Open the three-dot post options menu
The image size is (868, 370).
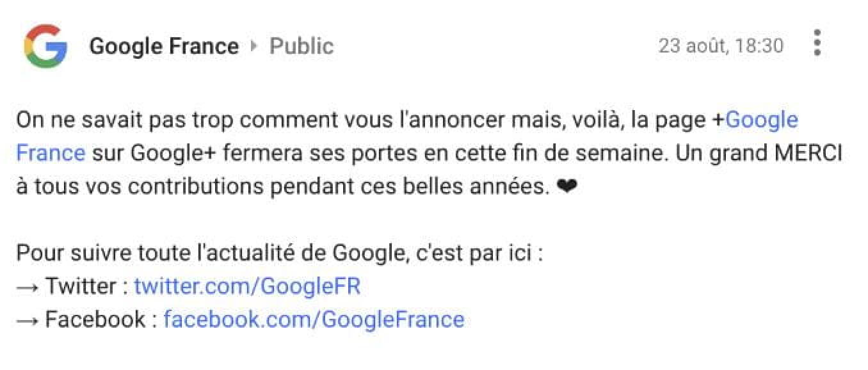click(817, 44)
